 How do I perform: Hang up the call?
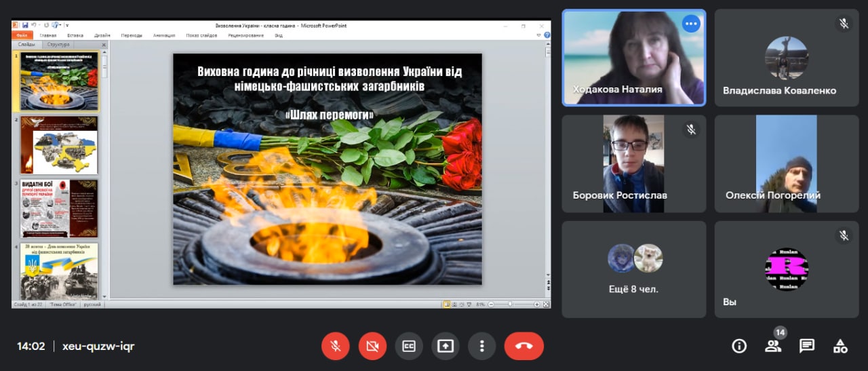[524, 346]
